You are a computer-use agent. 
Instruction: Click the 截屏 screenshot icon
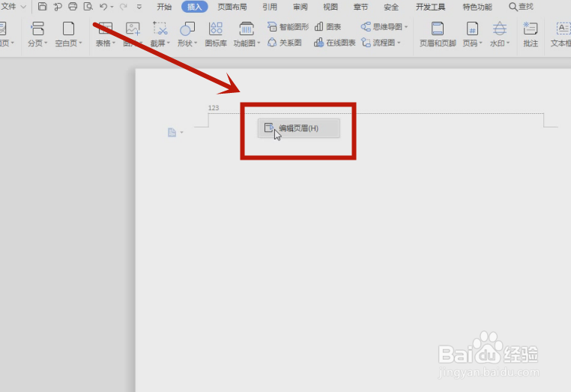(x=160, y=28)
